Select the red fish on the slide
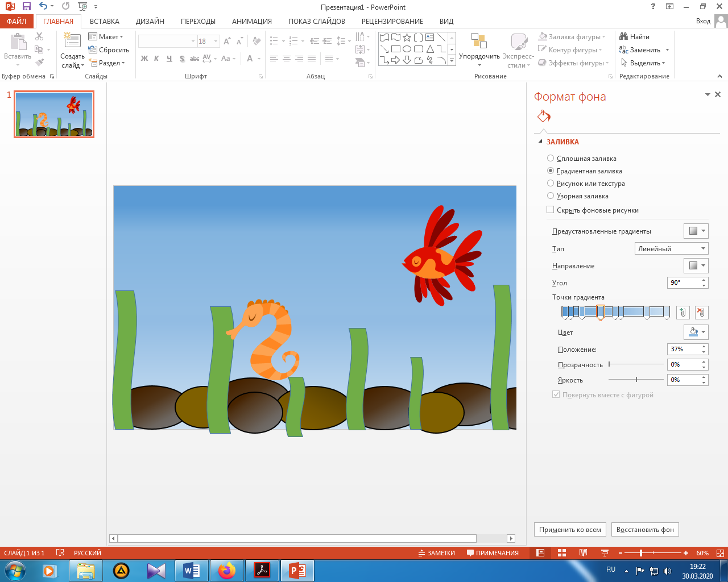The image size is (728, 582). 442,256
